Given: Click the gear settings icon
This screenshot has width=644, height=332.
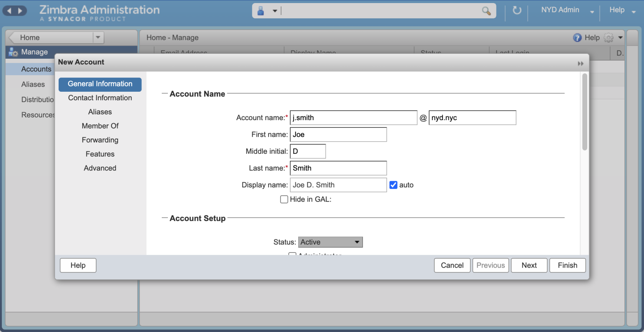Looking at the screenshot, I should point(609,38).
